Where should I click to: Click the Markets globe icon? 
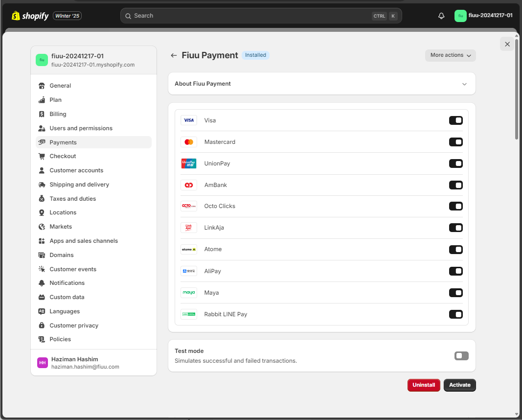tap(42, 227)
